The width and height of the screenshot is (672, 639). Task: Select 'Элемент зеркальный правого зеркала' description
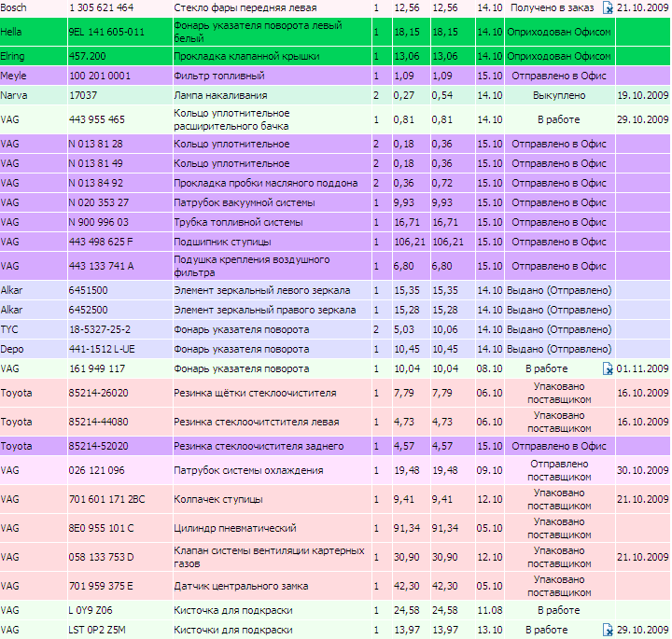point(265,310)
